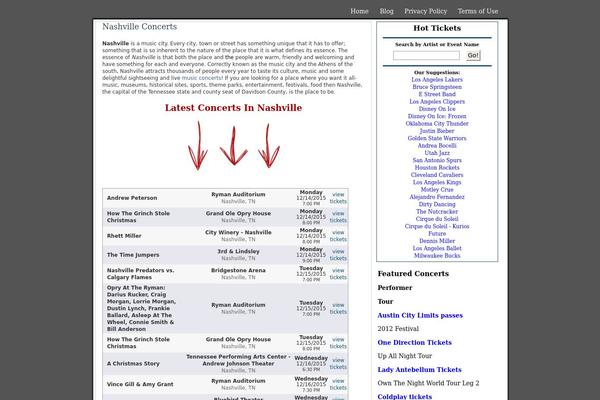This screenshot has height=400, width=600.
Task: Open Los Angeles Ballet link
Action: click(437, 248)
